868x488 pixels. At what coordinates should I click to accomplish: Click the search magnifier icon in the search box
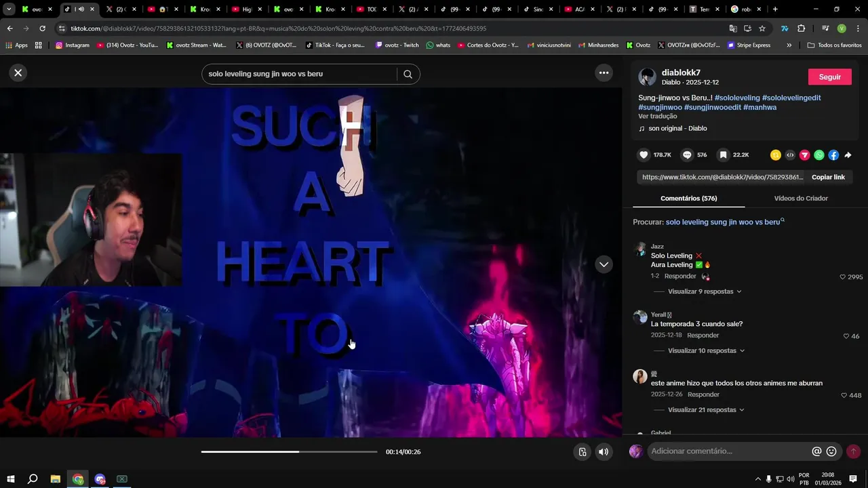408,74
